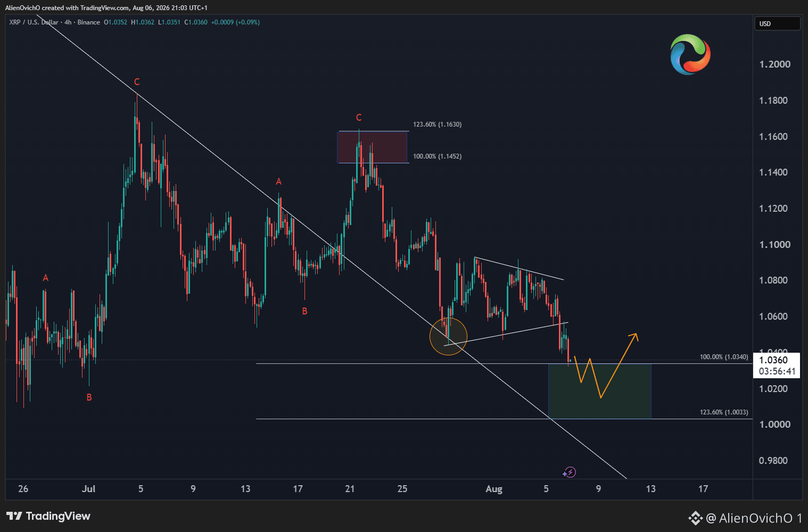
Task: Click the 0.9800 price axis label
Action: (x=773, y=461)
